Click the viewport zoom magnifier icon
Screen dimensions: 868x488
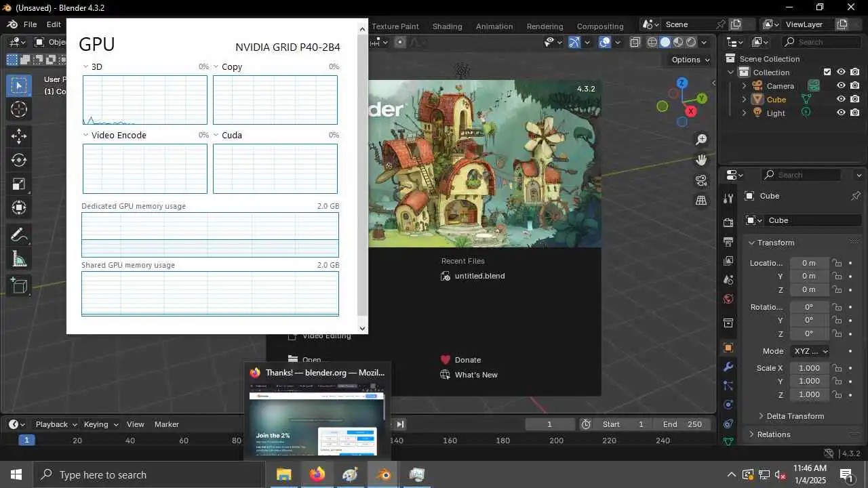tap(701, 140)
